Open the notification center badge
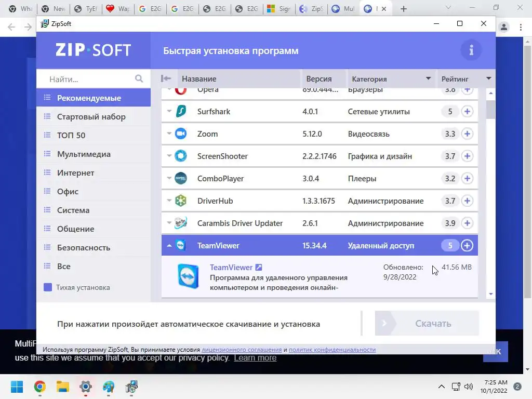532x399 pixels. pyautogui.click(x=517, y=387)
